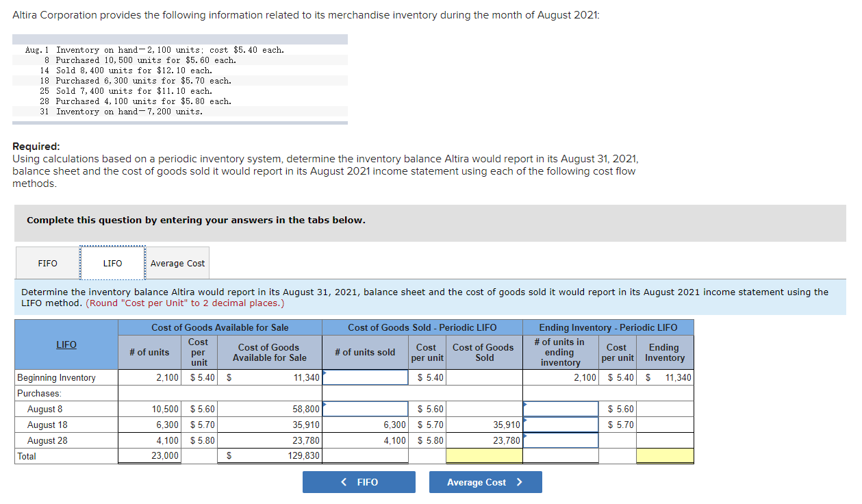The width and height of the screenshot is (862, 504).
Task: Click the yellow total Cost of Goods Sold cell
Action: (x=484, y=457)
